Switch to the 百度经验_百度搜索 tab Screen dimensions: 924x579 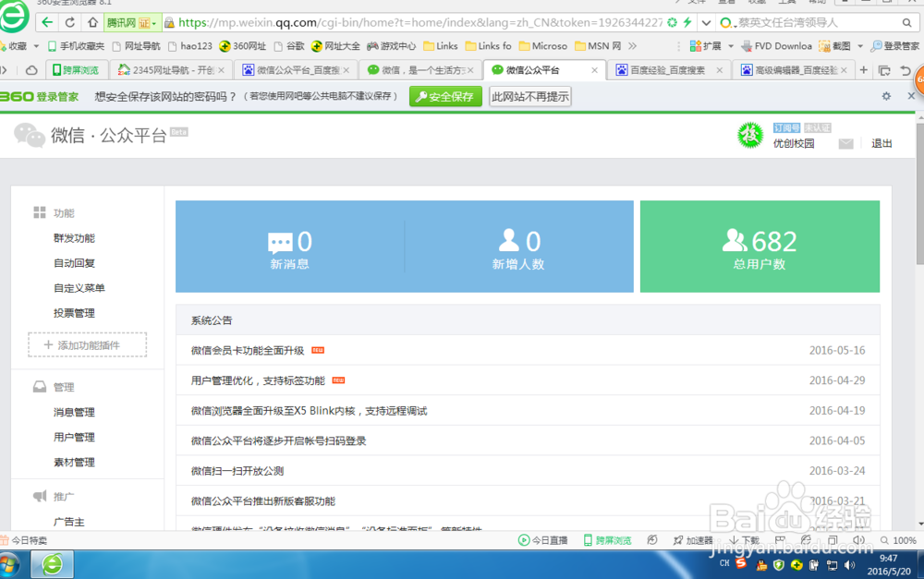tap(669, 70)
